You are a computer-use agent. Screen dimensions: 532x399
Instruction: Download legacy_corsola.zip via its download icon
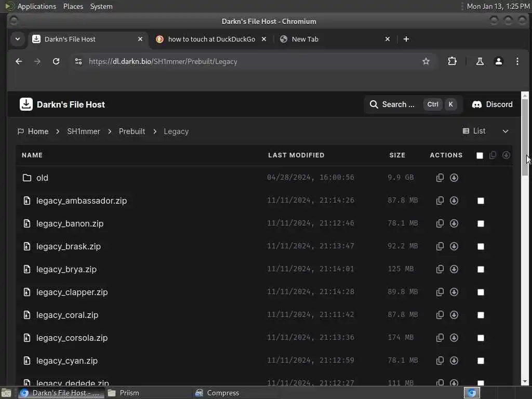click(454, 338)
